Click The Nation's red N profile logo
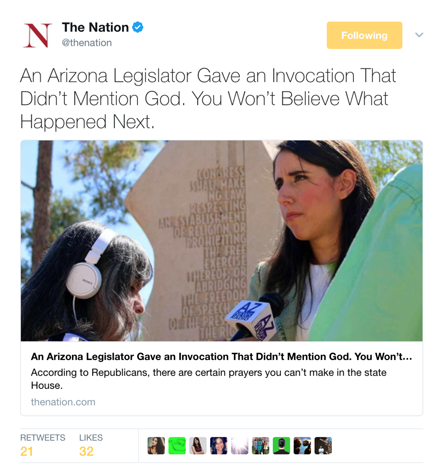 click(37, 35)
